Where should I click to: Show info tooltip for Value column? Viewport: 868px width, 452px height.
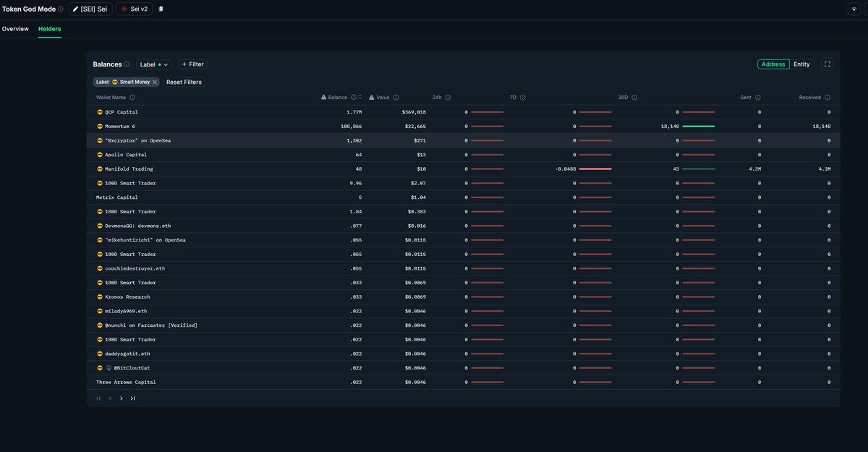[396, 98]
